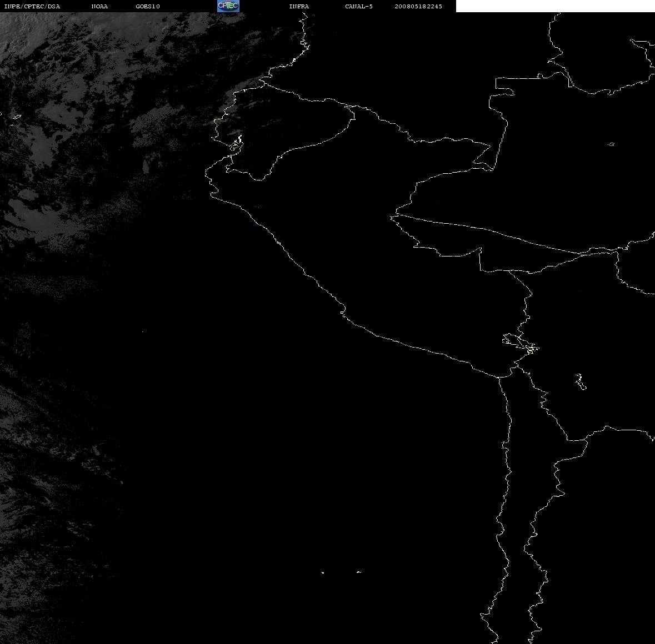655x644 pixels.
Task: Select the CANAL-5 label
Action: pyautogui.click(x=359, y=6)
